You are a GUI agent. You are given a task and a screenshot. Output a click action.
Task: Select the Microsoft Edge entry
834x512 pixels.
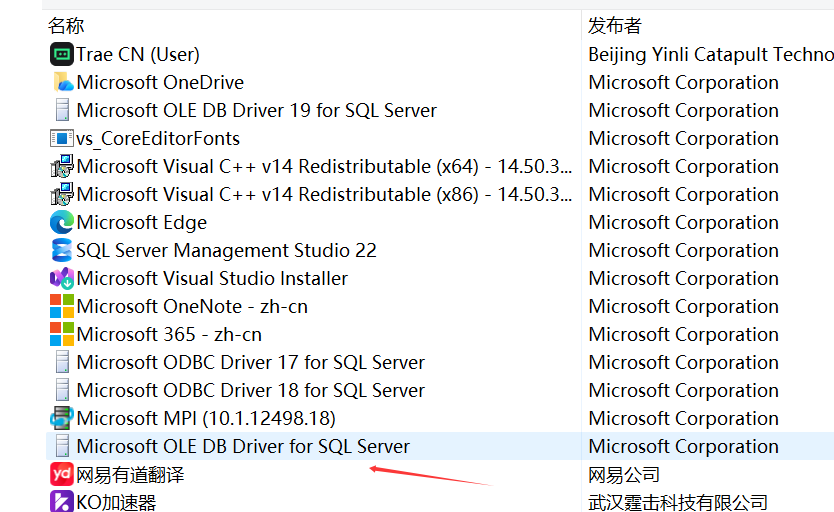point(141,223)
